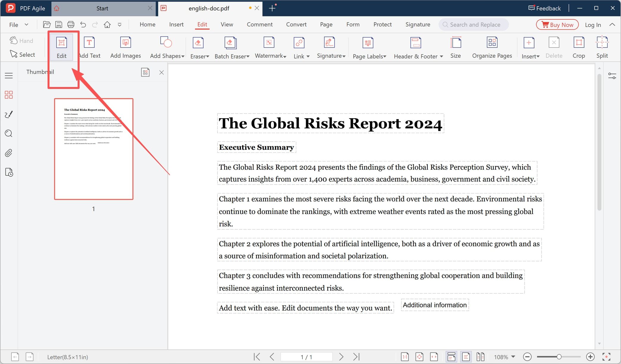Open the properties panel sliders icon
The height and width of the screenshot is (364, 621).
pyautogui.click(x=612, y=76)
